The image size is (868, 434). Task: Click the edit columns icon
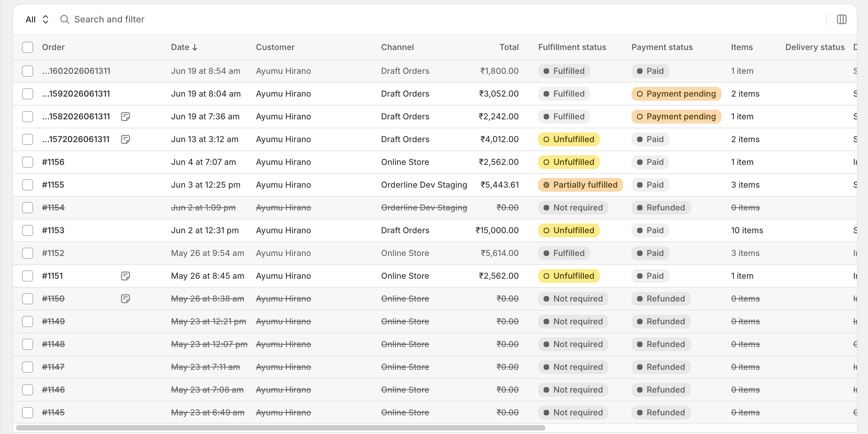(841, 19)
